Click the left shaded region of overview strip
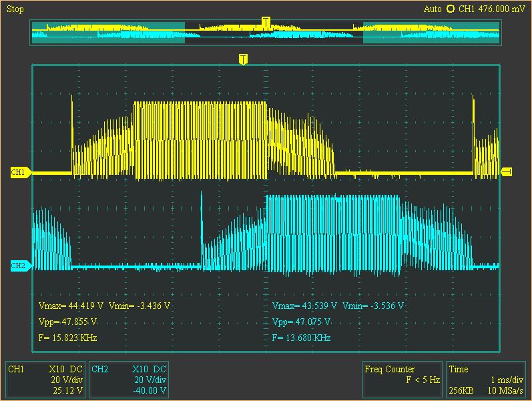This screenshot has width=532, height=401. pyautogui.click(x=108, y=33)
